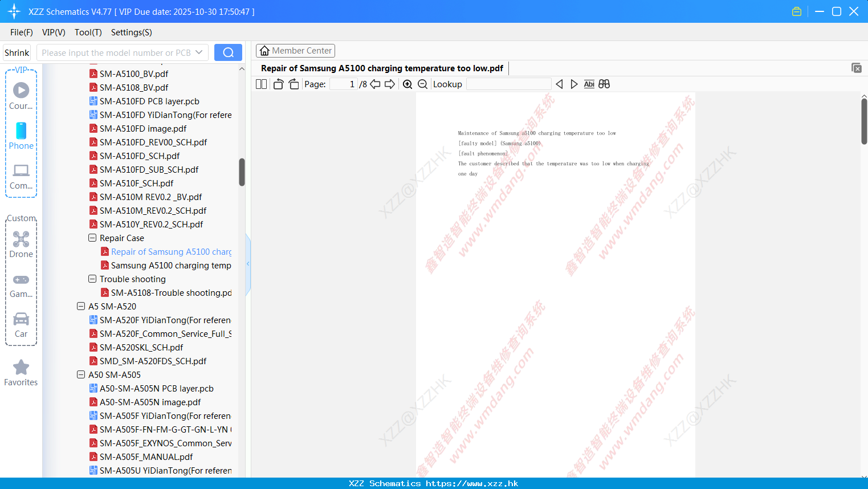The height and width of the screenshot is (489, 868).
Task: Rotate page counterclockwise
Action: point(278,84)
